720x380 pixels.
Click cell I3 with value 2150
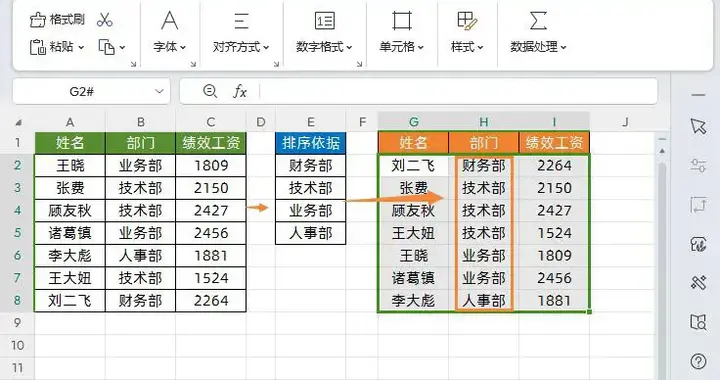click(x=554, y=188)
